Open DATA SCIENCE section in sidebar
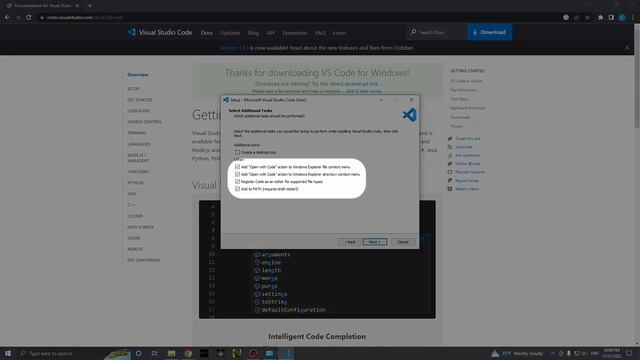Viewport: 640px width, 360px height. point(140,227)
